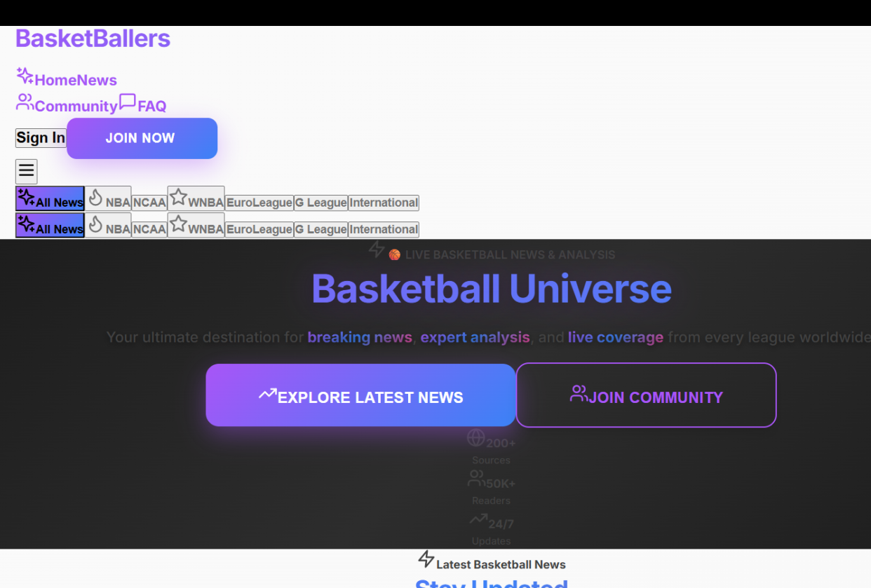Image resolution: width=871 pixels, height=588 pixels.
Task: Click the Sources label
Action: (491, 460)
